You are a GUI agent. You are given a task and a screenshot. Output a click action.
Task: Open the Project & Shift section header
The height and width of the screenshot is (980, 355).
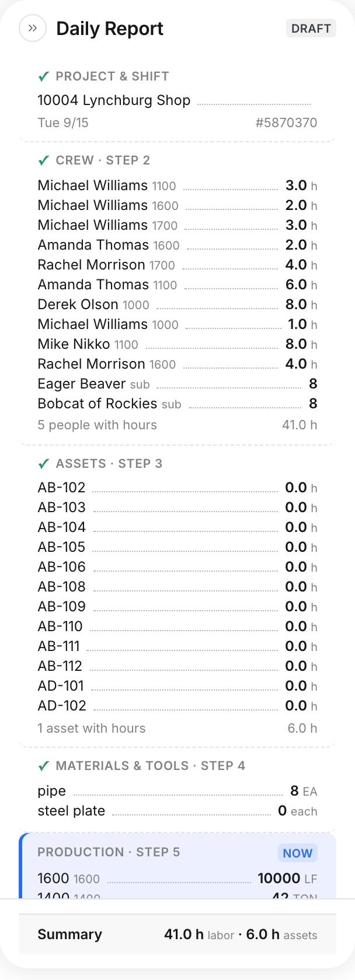point(112,76)
